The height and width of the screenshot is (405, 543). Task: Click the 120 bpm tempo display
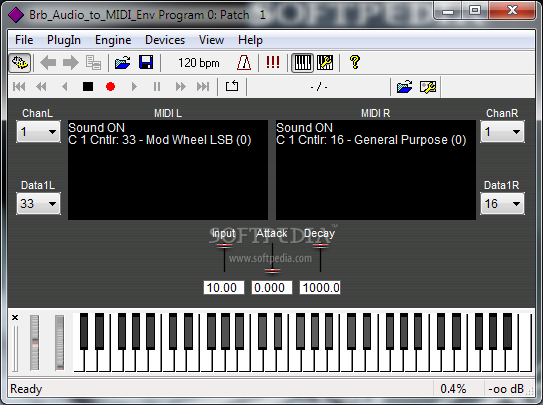click(198, 63)
